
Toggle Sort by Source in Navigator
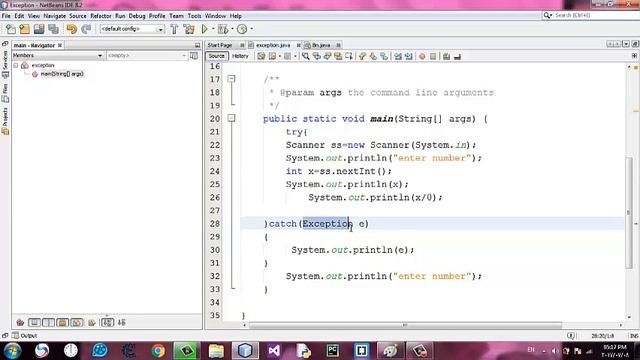[x=122, y=322]
